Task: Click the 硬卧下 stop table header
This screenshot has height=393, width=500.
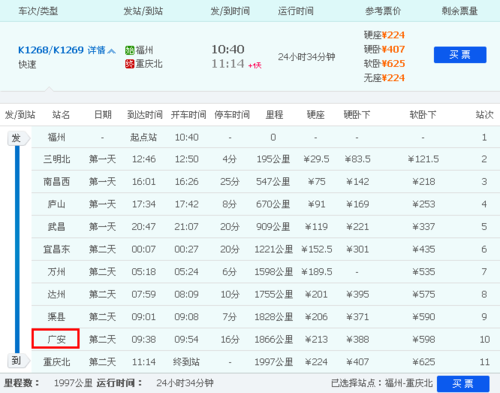Action: coord(357,115)
